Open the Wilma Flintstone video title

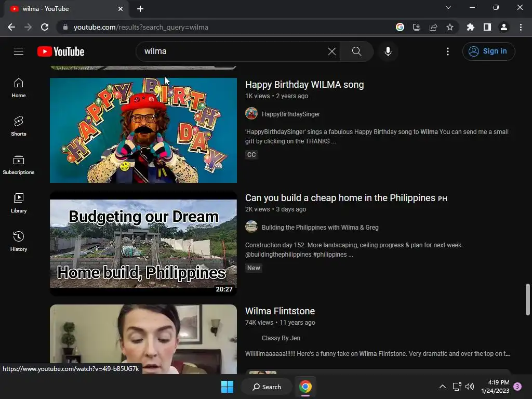(280, 311)
